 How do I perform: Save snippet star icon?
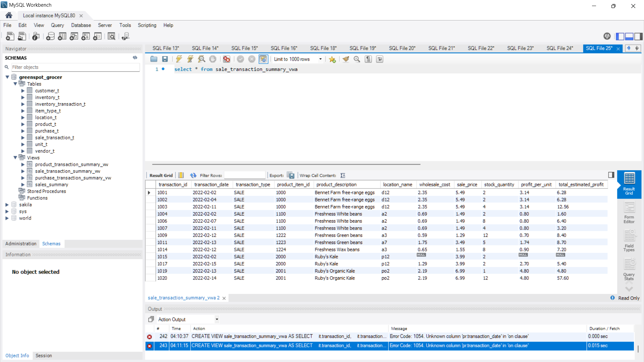pos(332,59)
